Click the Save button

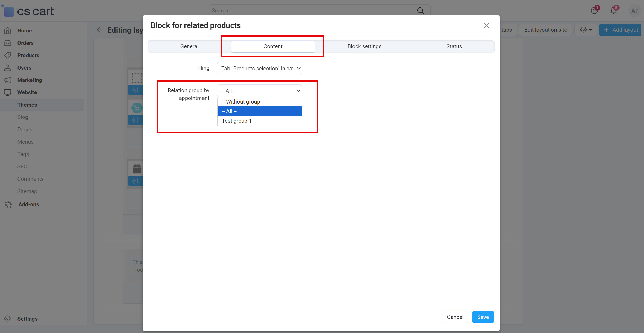pyautogui.click(x=483, y=317)
